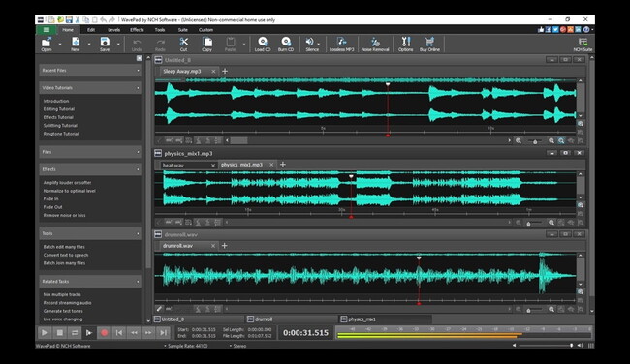Open the NCH Suite icon

(x=583, y=45)
